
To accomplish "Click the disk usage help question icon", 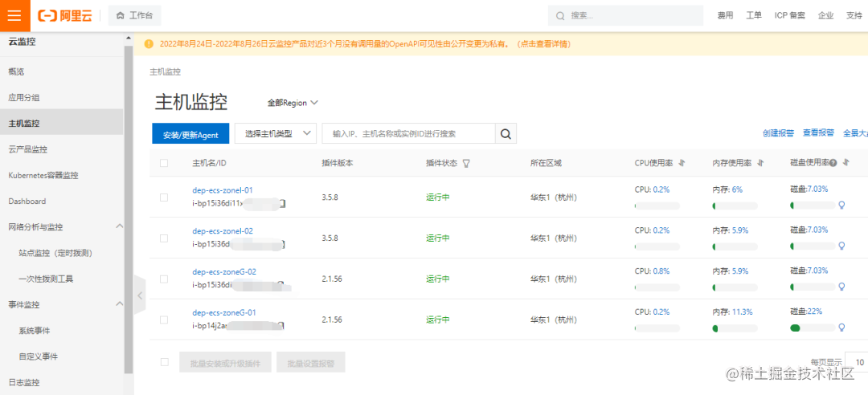I will tap(833, 163).
